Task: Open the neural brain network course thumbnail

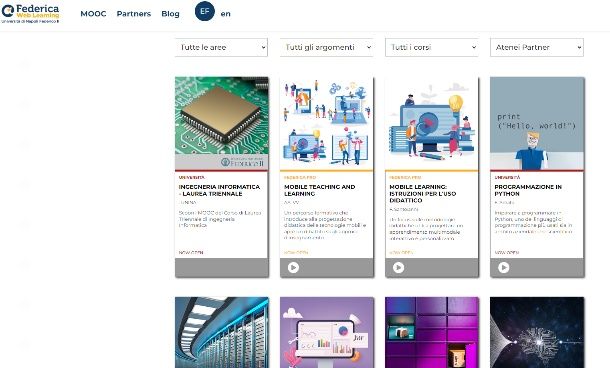Action: click(537, 332)
